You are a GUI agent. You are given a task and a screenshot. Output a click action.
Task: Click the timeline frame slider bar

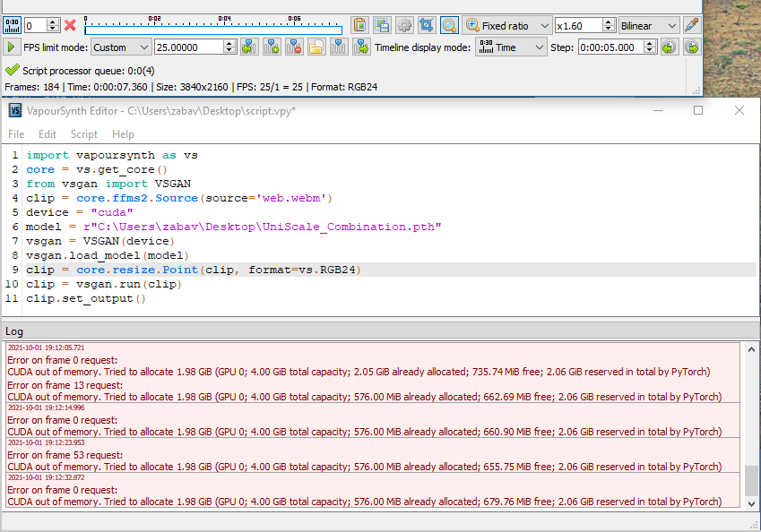click(213, 30)
